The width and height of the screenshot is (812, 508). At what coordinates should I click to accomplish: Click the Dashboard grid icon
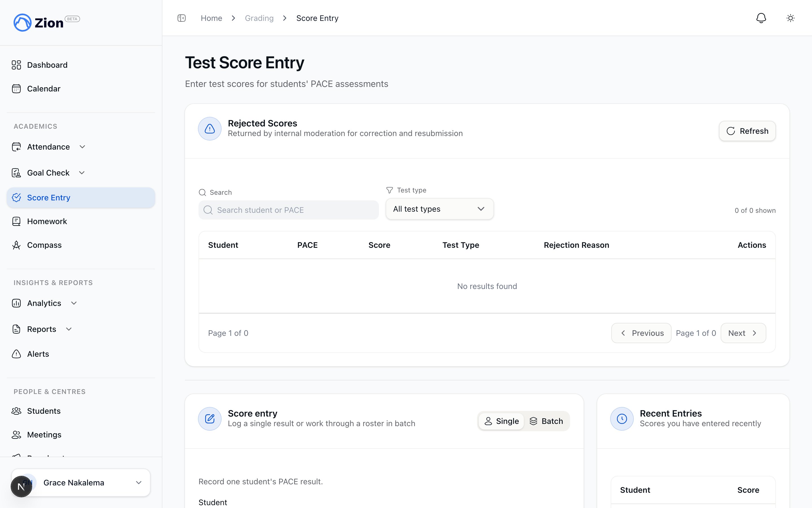(x=16, y=65)
